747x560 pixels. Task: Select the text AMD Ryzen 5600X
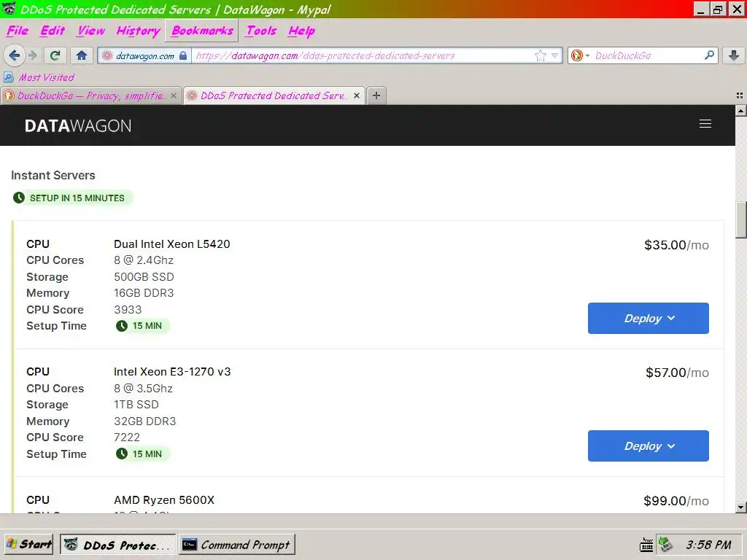pos(164,500)
